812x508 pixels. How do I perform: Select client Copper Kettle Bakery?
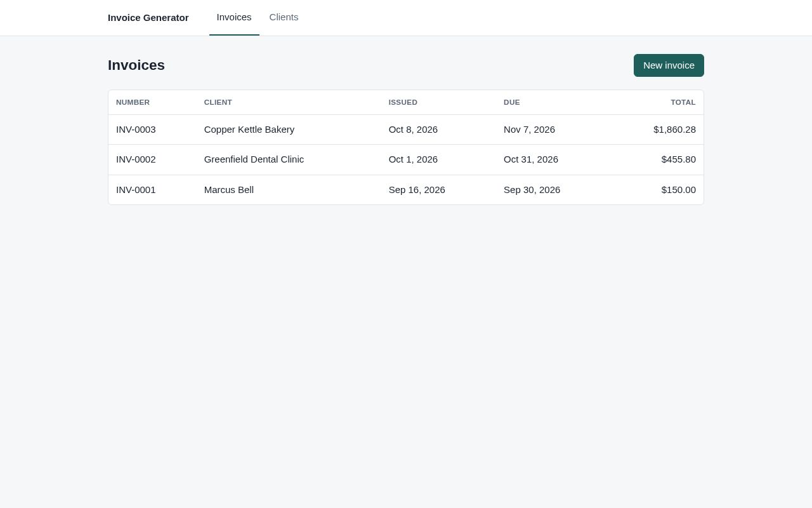249,130
